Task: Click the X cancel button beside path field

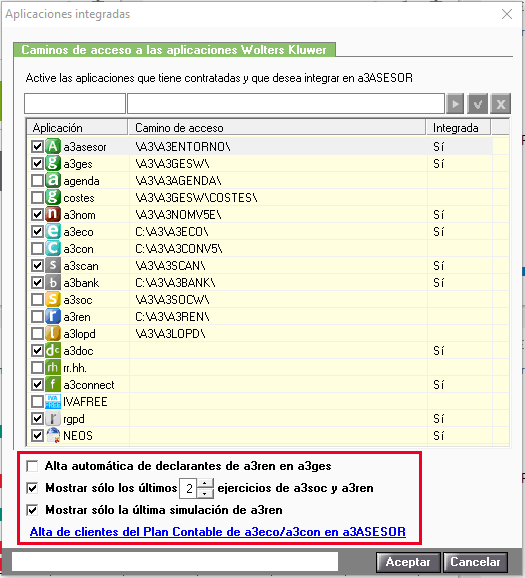Action: click(501, 104)
